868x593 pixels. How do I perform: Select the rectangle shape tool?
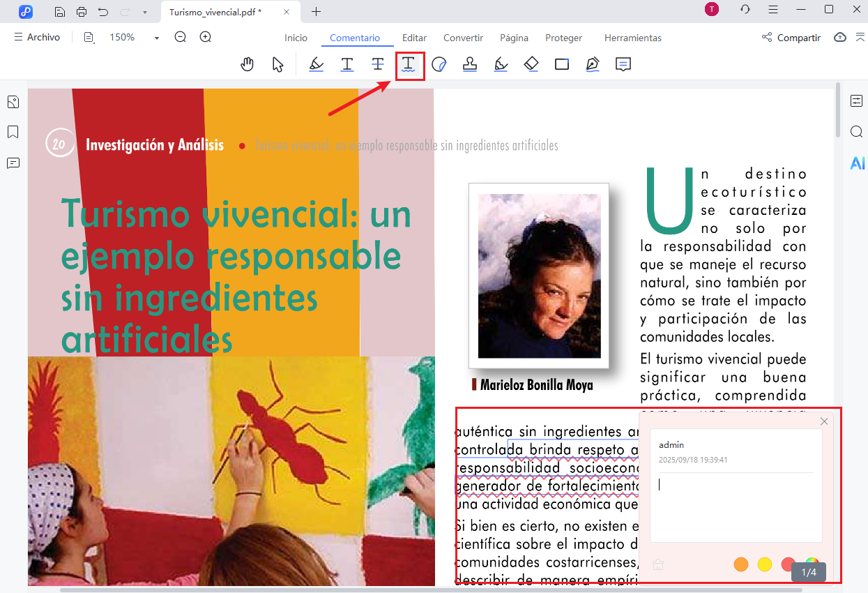coord(562,65)
